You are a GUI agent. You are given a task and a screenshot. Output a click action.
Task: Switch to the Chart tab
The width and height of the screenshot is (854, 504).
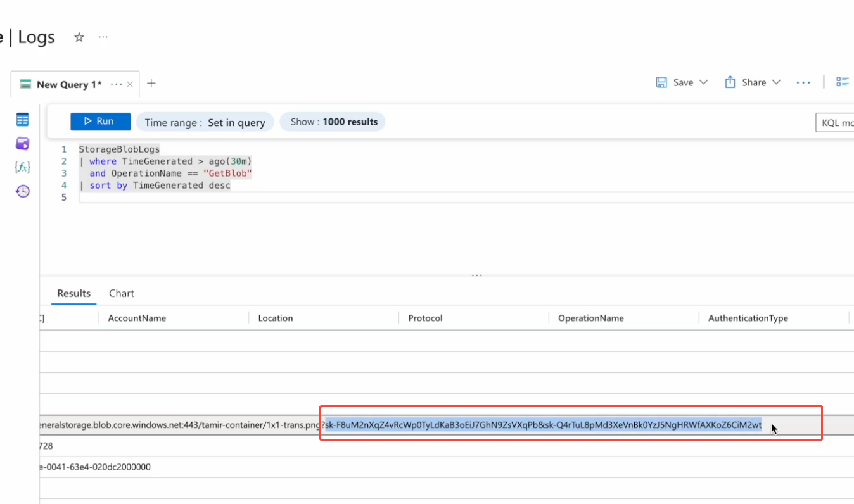tap(122, 293)
